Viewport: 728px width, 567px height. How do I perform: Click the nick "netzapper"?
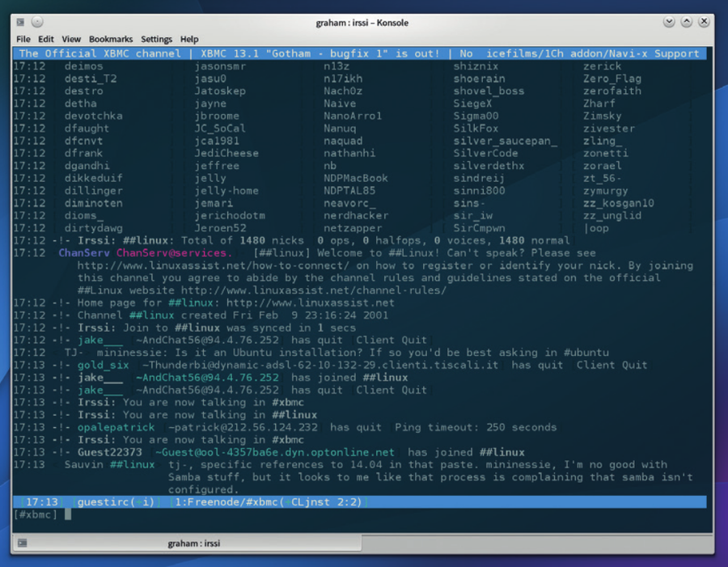(353, 228)
